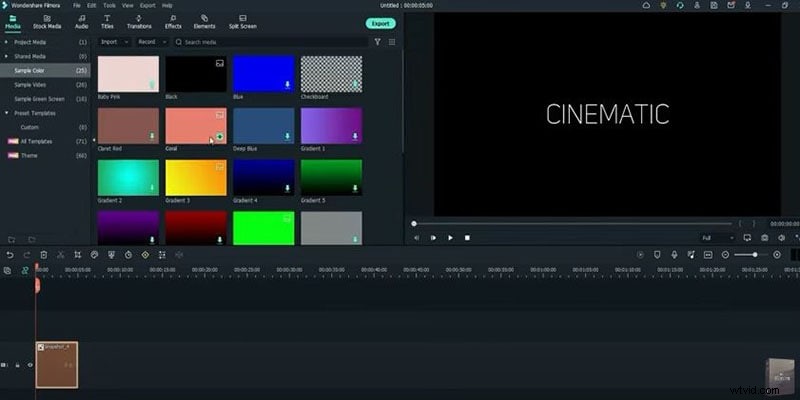Open the Color palette tool
The image size is (800, 400).
point(94,255)
